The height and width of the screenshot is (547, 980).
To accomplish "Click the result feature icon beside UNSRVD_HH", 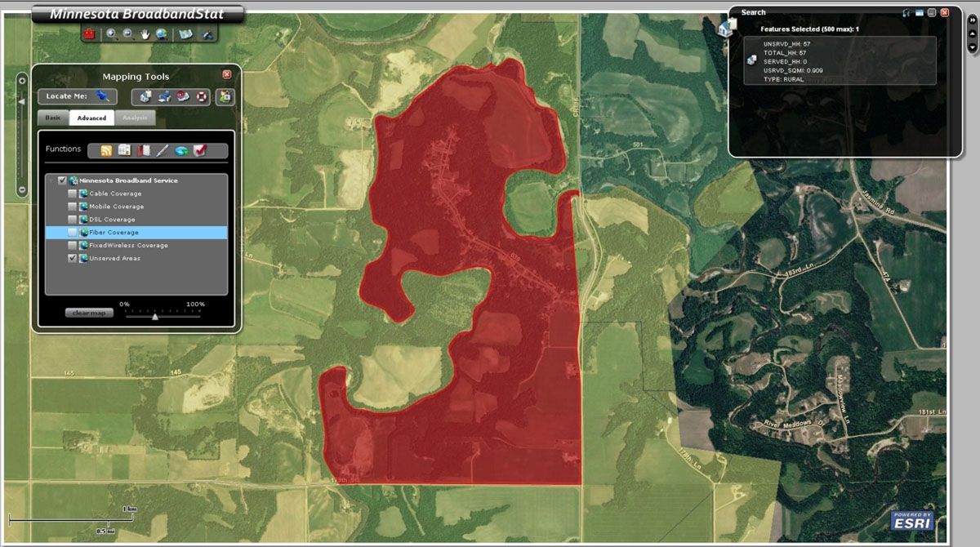I will click(751, 60).
